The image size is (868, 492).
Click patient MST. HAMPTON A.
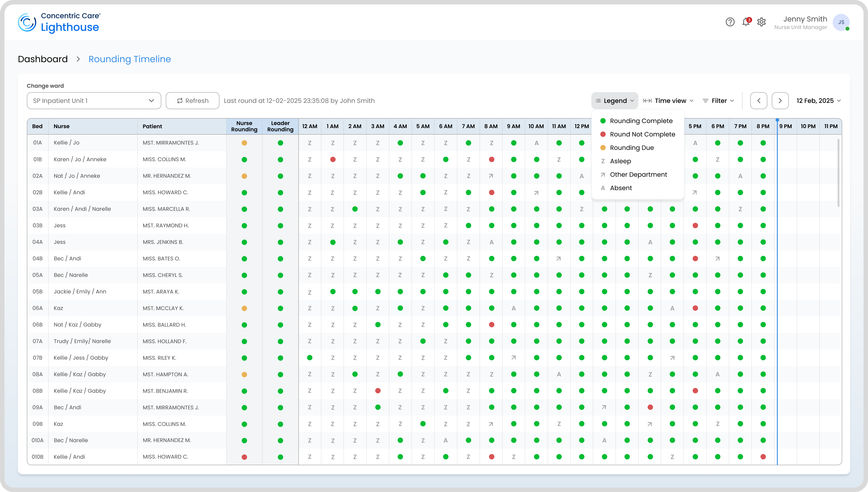[165, 374]
